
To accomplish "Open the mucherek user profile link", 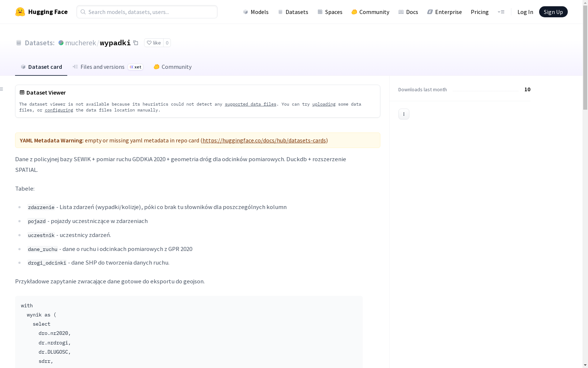I will pyautogui.click(x=80, y=43).
